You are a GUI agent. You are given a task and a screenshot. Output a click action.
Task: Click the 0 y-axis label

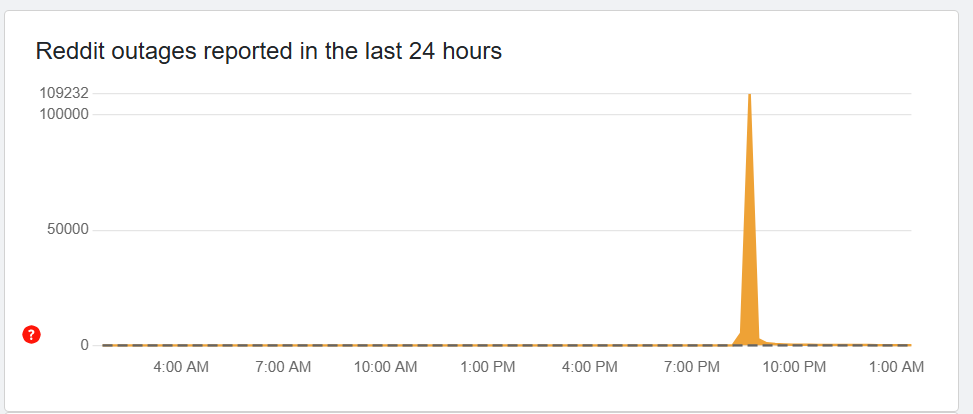[84, 345]
